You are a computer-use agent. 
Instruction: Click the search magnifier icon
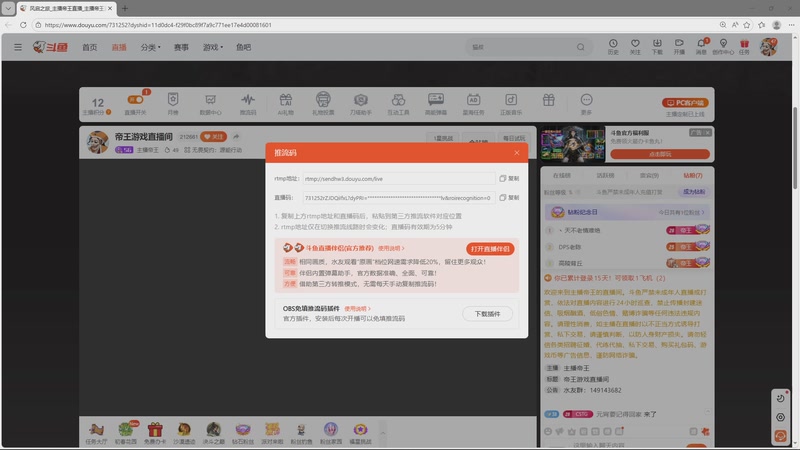coord(581,47)
